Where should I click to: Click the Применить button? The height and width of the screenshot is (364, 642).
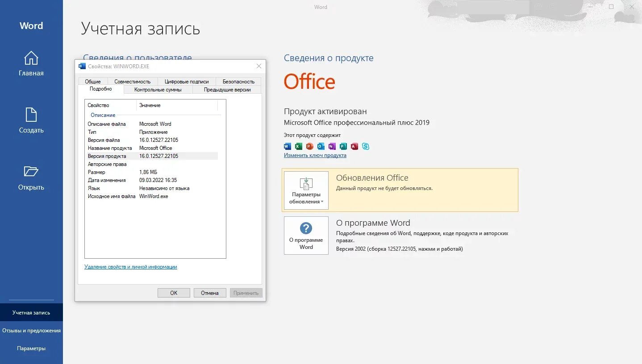(x=246, y=293)
